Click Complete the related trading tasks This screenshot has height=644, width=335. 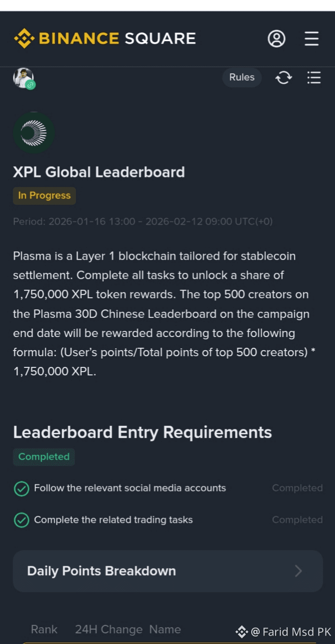[x=113, y=520]
